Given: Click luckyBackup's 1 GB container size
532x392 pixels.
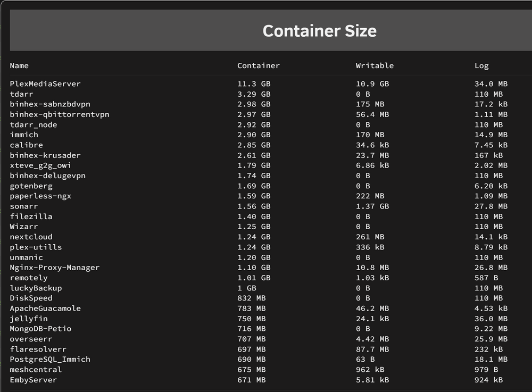Looking at the screenshot, I should pos(247,288).
